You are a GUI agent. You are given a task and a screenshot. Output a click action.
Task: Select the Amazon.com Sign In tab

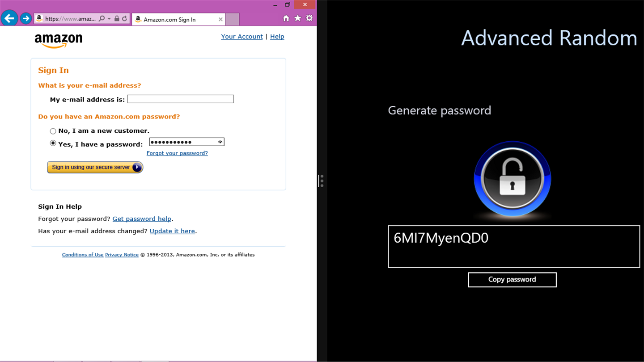coord(179,19)
